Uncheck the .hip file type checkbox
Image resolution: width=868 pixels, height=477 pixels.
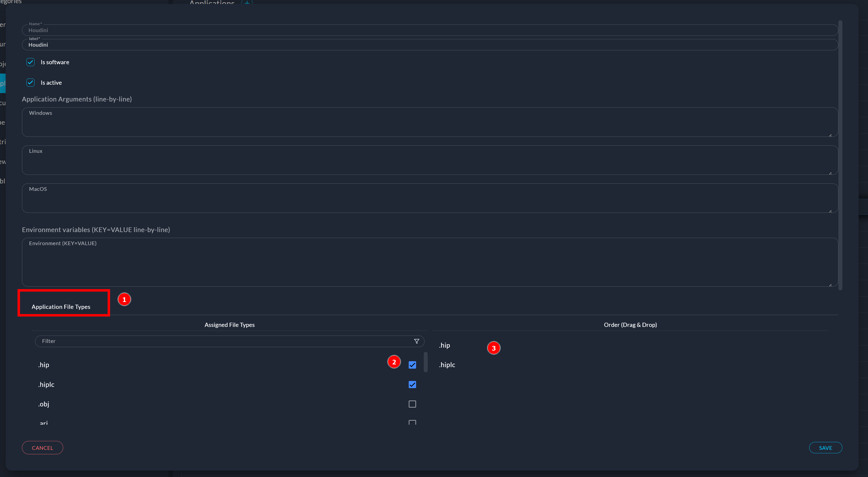point(412,365)
